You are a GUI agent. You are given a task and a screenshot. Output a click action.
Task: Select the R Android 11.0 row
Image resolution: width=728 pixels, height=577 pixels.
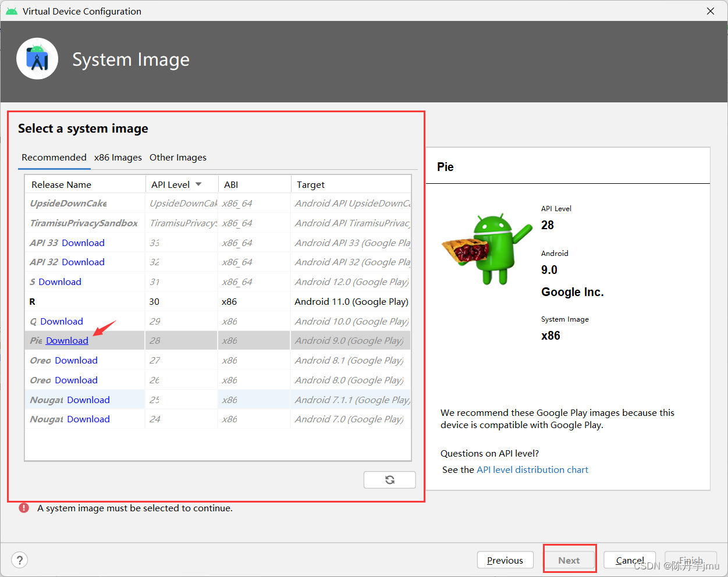tap(218, 302)
